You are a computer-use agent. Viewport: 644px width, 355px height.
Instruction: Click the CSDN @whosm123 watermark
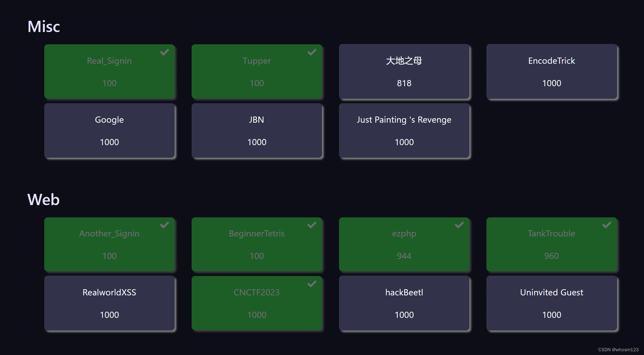pos(618,350)
